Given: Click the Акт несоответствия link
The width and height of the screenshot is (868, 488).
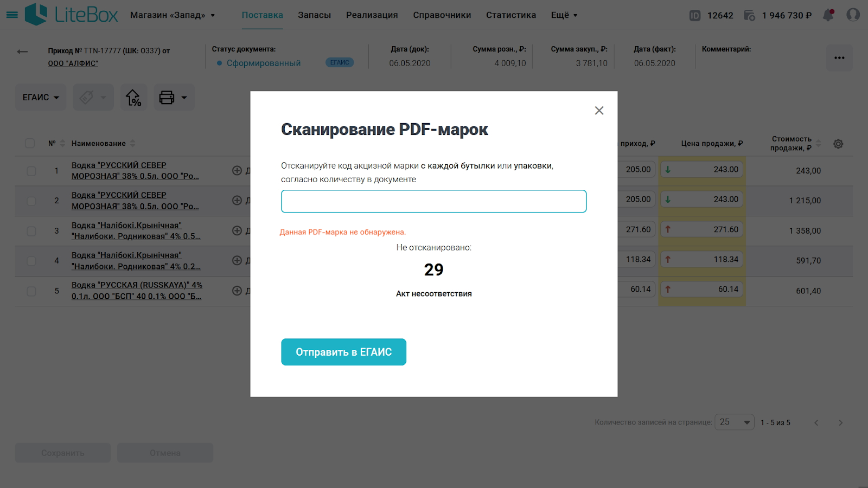Looking at the screenshot, I should [434, 294].
